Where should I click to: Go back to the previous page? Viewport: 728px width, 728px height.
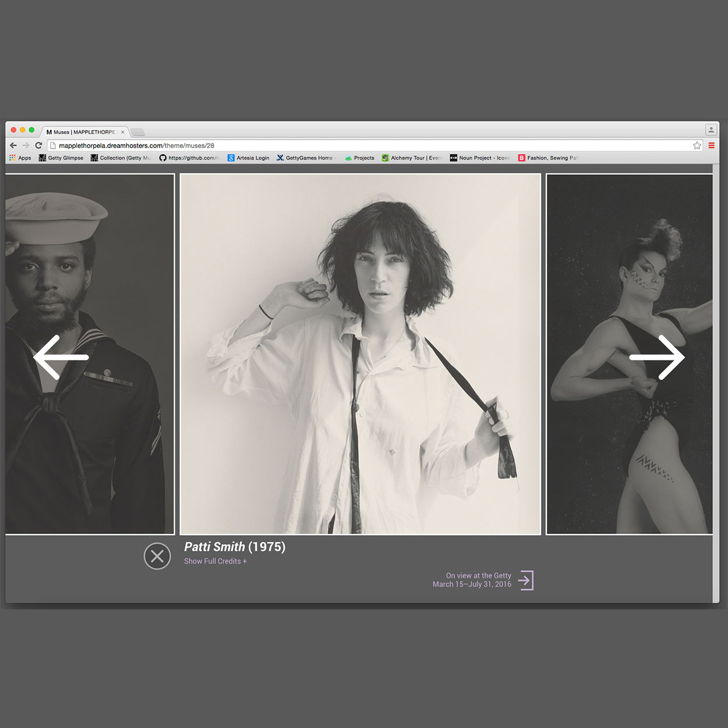pyautogui.click(x=13, y=146)
